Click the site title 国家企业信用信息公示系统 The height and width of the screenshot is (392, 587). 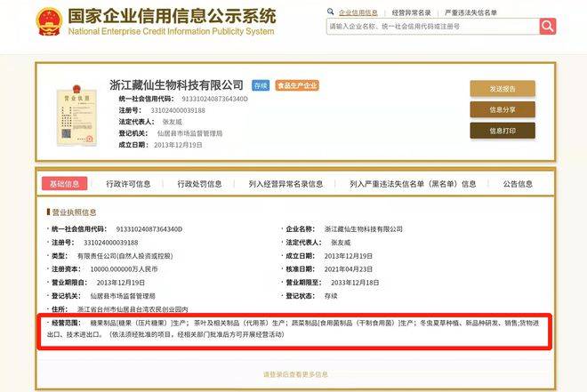[x=172, y=16]
